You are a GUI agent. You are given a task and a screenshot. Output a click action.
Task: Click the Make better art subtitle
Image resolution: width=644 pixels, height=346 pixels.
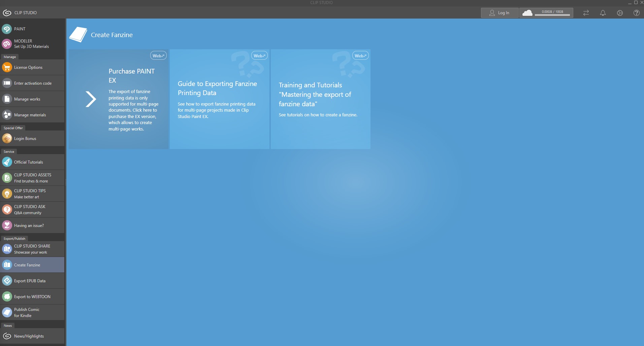[x=27, y=197]
